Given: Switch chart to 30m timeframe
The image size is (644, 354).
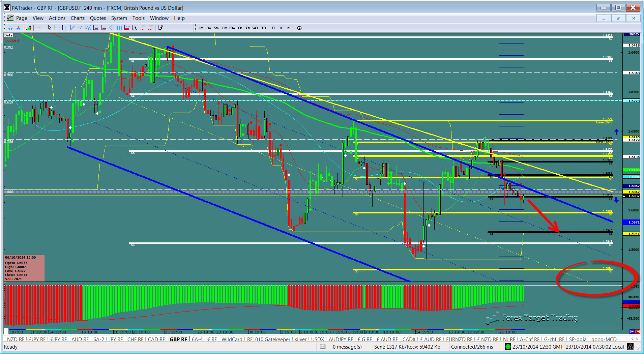Looking at the screenshot, I should 240,28.
